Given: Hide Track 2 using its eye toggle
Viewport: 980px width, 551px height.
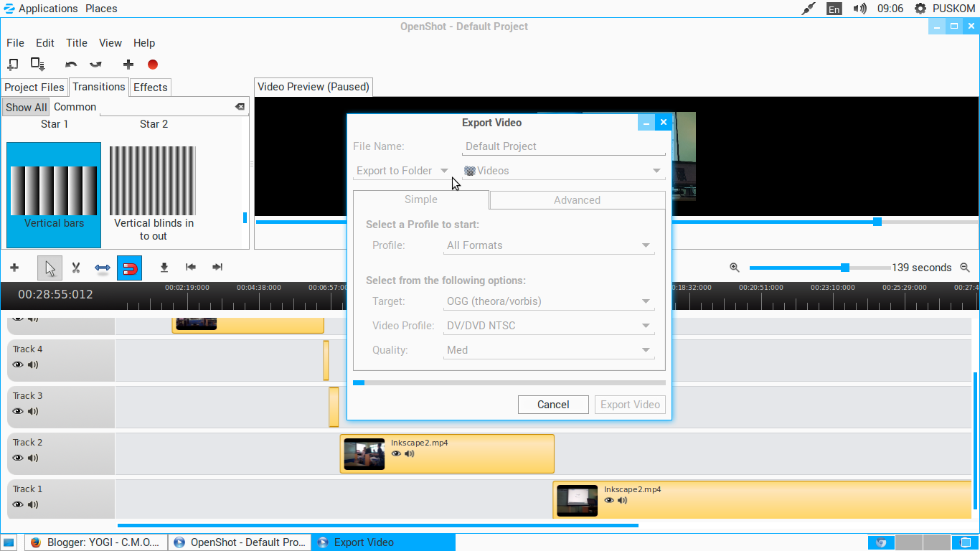Looking at the screenshot, I should click(17, 458).
